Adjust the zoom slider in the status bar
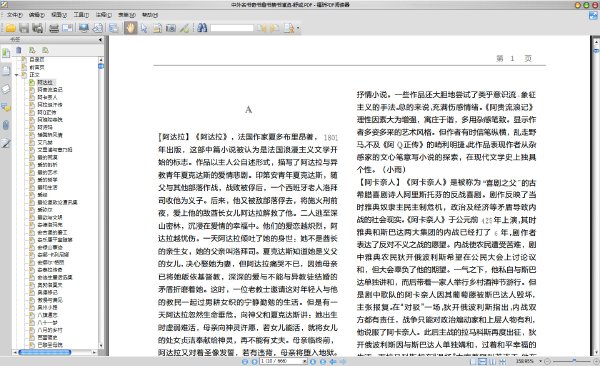600x366 pixels. click(574, 361)
